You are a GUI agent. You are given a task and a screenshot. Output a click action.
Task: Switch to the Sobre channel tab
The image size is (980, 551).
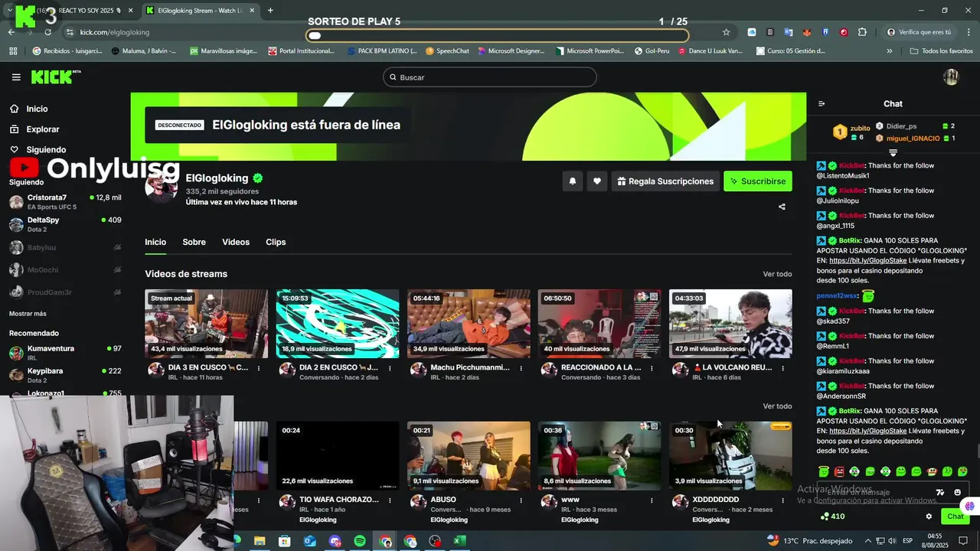(x=194, y=242)
